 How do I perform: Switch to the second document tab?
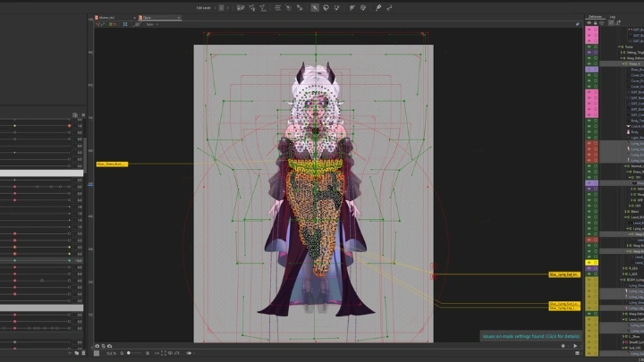(159, 18)
